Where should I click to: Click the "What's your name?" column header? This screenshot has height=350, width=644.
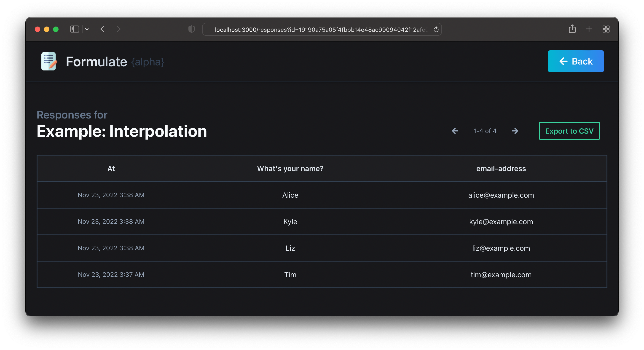point(290,169)
